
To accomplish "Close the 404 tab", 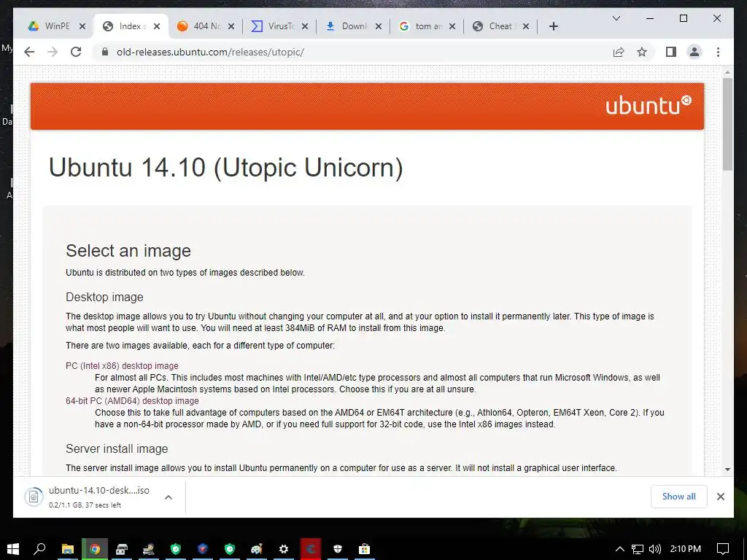I will coord(231,26).
